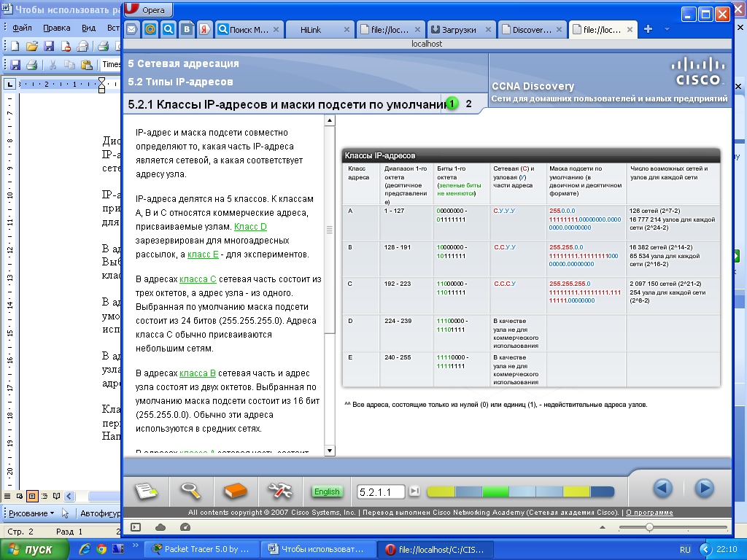This screenshot has height=560, width=747.
Task: Open the course notes icon in the Cisco toolbar
Action: point(146,491)
